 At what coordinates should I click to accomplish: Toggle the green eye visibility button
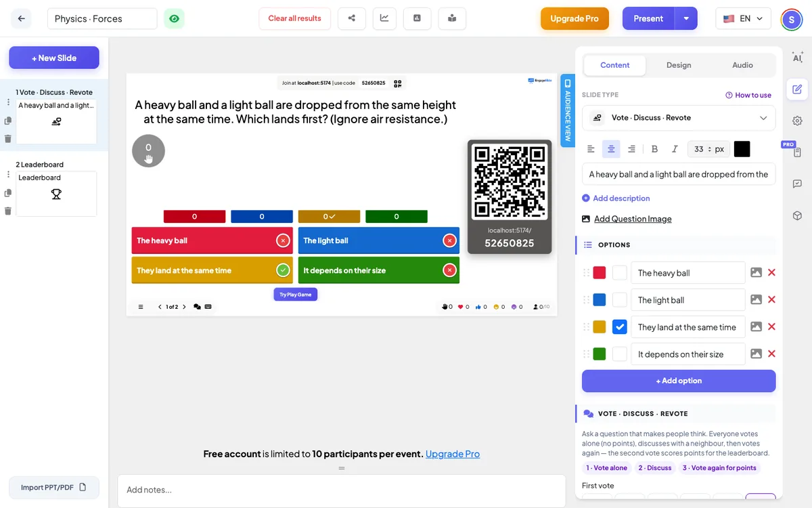click(x=174, y=19)
